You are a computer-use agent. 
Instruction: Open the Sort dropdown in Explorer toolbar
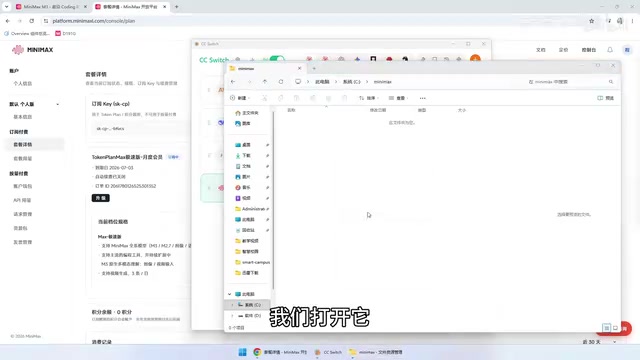(369, 98)
